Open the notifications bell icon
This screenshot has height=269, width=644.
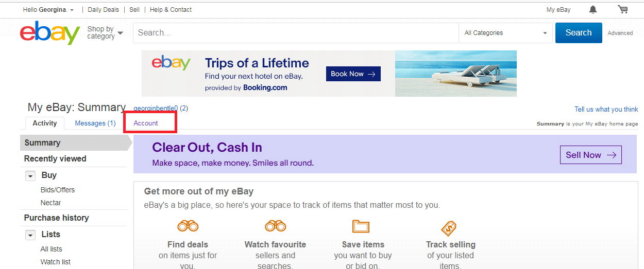(593, 10)
